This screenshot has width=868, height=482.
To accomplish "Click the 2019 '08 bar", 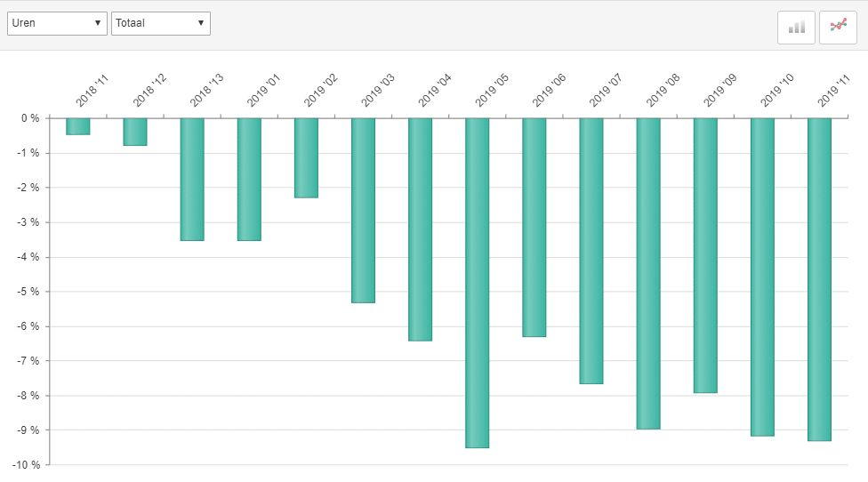I will (648, 273).
